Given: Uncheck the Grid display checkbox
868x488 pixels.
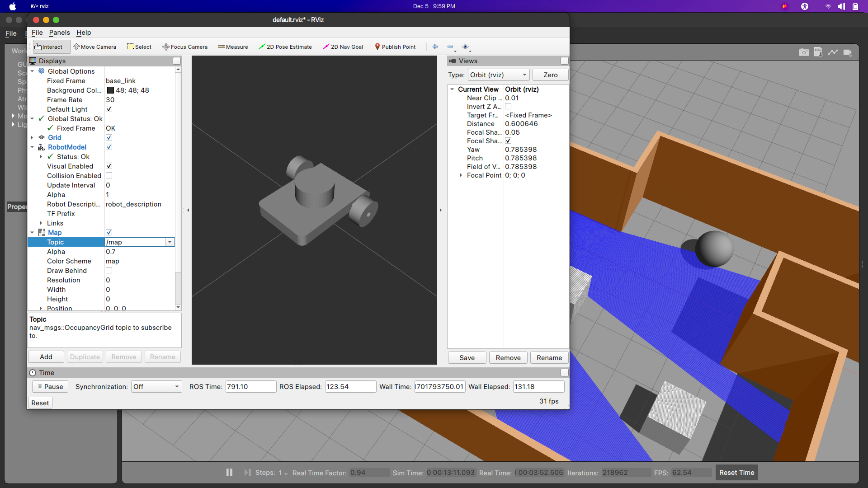Looking at the screenshot, I should (109, 137).
